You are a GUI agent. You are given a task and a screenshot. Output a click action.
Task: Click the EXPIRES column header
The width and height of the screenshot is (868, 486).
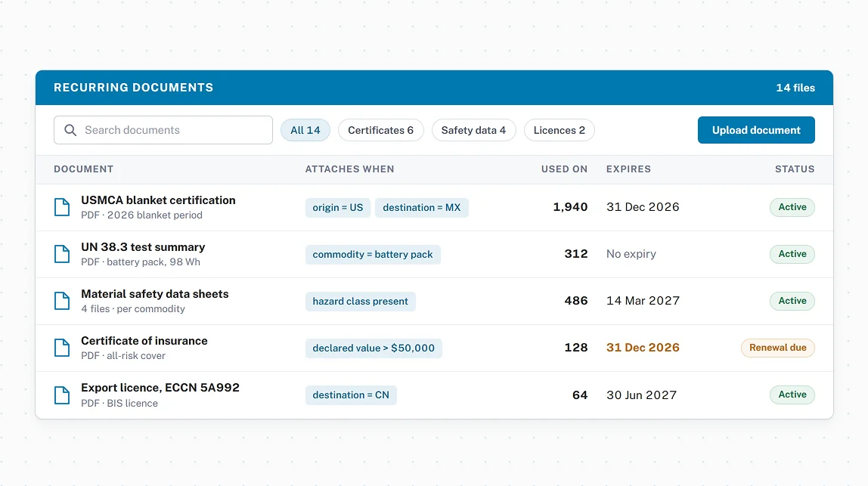(628, 169)
